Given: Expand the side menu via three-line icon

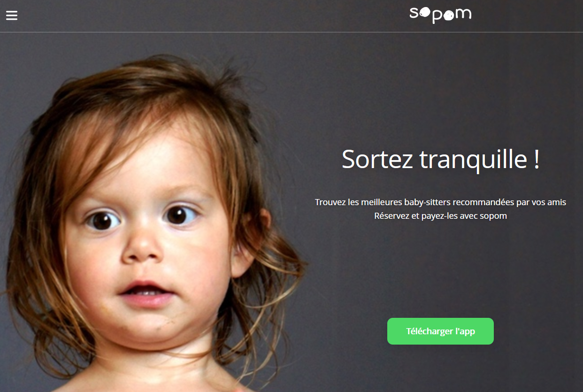Looking at the screenshot, I should pos(12,15).
